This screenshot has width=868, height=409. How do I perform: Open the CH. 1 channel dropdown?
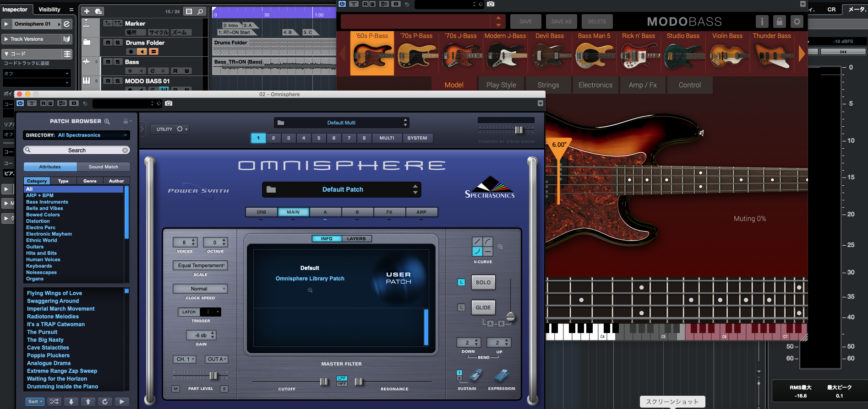click(x=185, y=359)
